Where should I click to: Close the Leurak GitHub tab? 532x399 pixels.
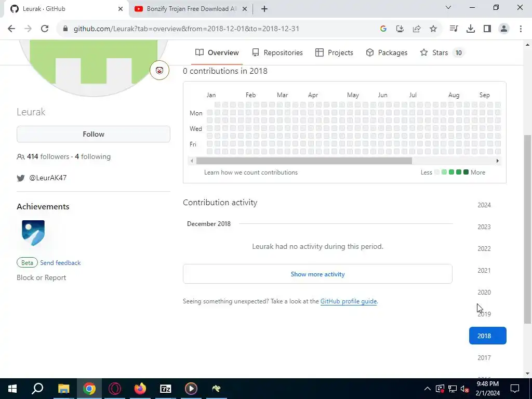(x=121, y=9)
